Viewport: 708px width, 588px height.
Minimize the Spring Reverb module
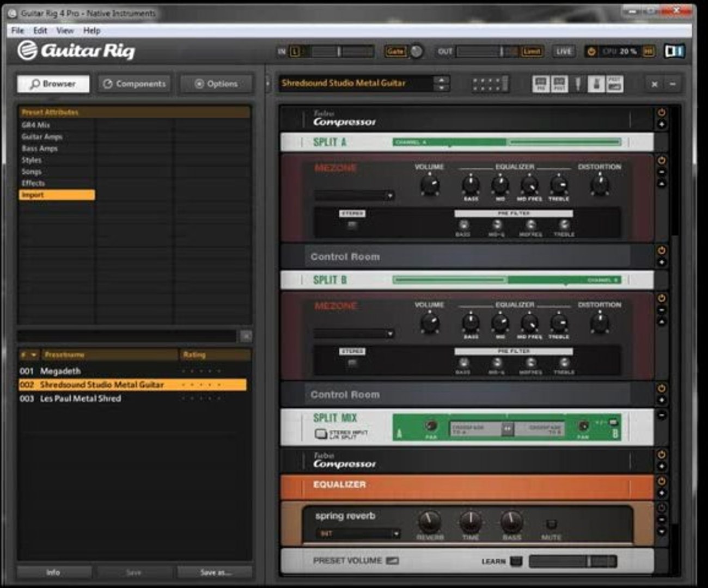pos(662,519)
